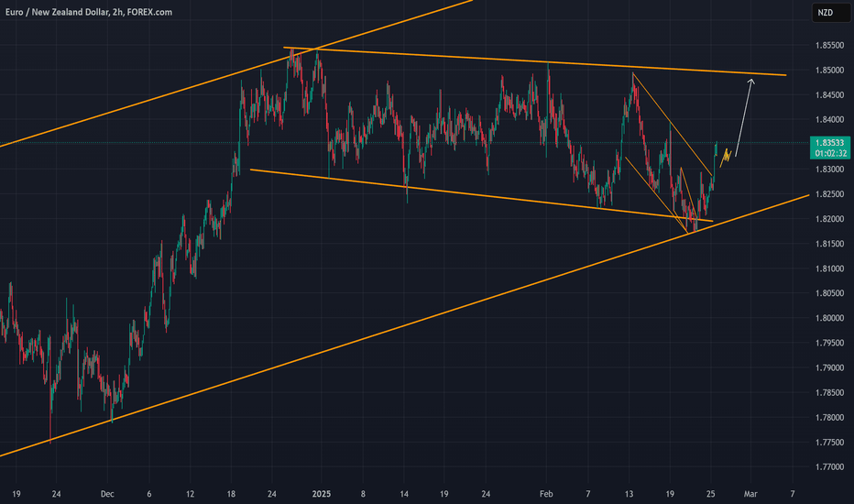Viewport: 854px width, 504px height.
Task: Click the 1.79500 price axis label
Action: point(829,343)
